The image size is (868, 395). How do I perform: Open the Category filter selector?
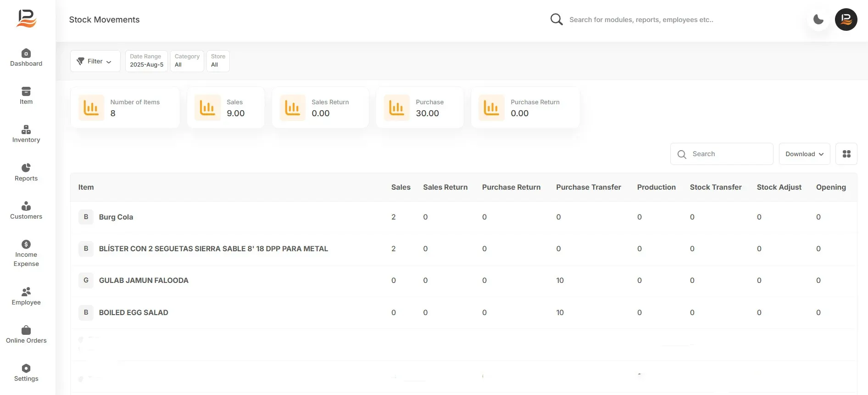point(187,61)
